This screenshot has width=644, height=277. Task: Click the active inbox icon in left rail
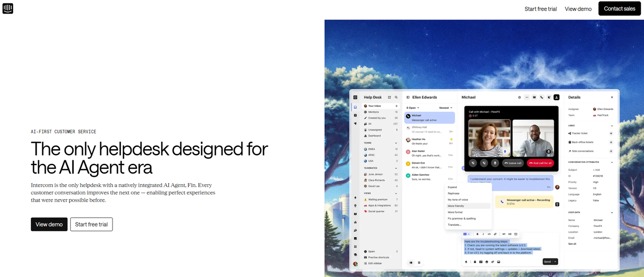coord(355,107)
